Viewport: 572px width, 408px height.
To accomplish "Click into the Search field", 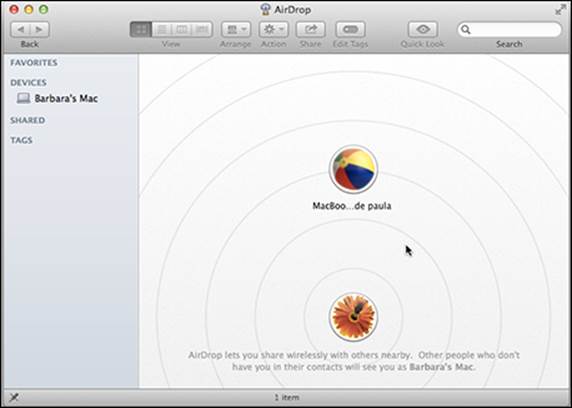I will click(509, 30).
